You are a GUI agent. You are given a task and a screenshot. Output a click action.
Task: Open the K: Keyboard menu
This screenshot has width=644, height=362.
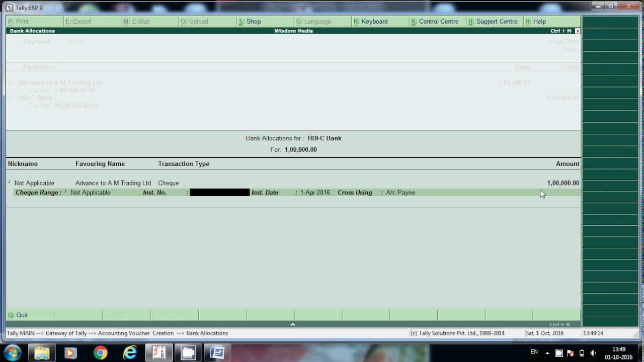point(380,22)
